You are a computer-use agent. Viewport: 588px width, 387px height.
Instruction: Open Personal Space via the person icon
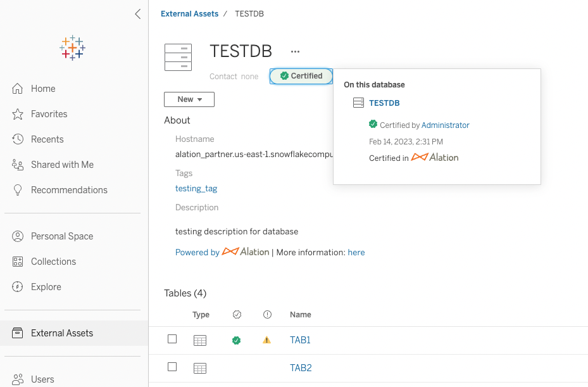pos(17,236)
